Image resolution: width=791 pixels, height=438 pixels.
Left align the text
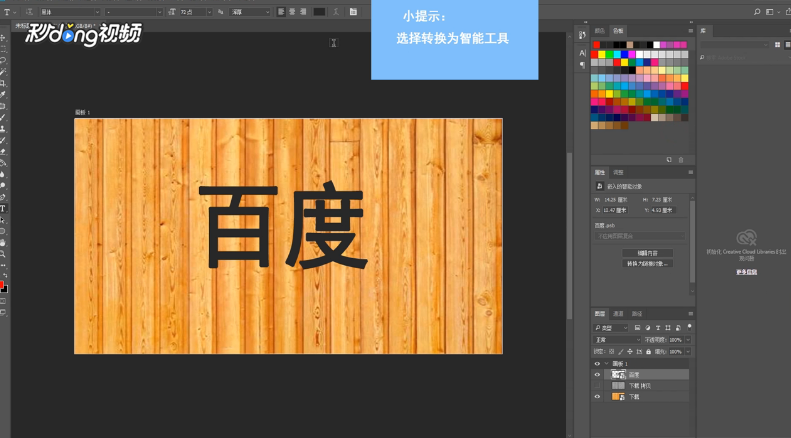point(281,12)
